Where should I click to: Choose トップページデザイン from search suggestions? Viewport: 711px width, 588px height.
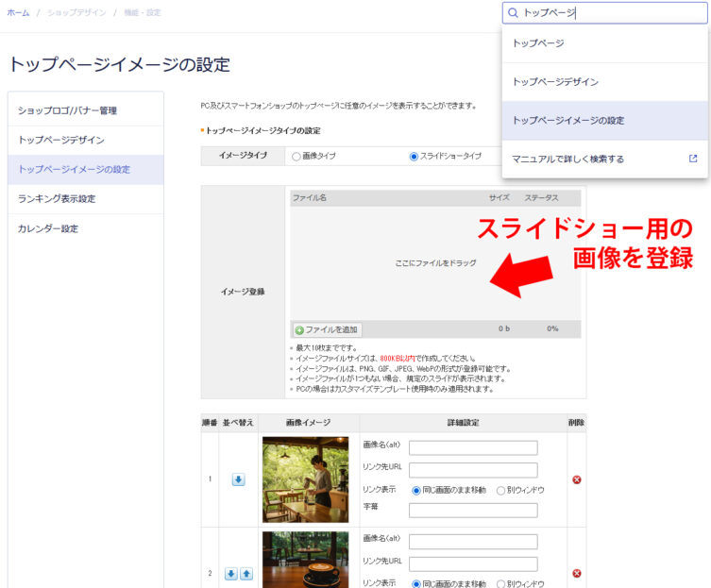coord(555,82)
